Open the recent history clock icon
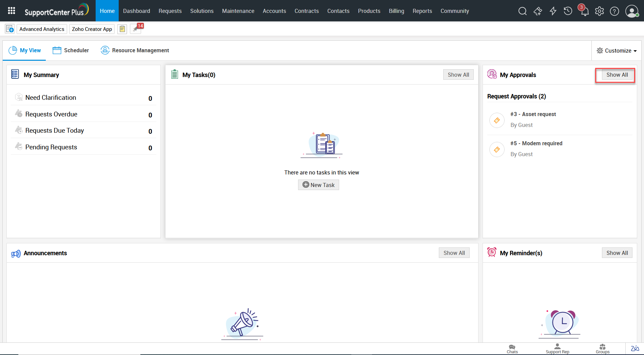This screenshot has height=355, width=644. click(568, 11)
